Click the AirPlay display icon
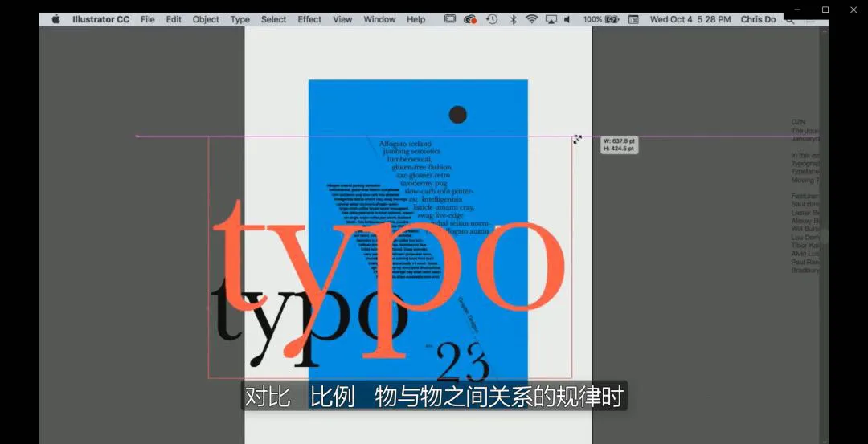868x444 pixels. click(x=551, y=19)
